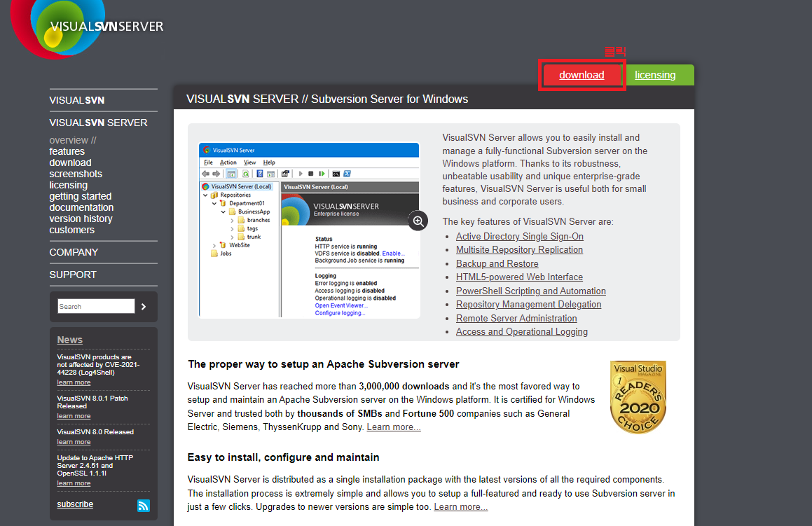The width and height of the screenshot is (812, 526).
Task: Click the page title VISUALSVN SERVER // Subversion Server
Action: point(327,99)
